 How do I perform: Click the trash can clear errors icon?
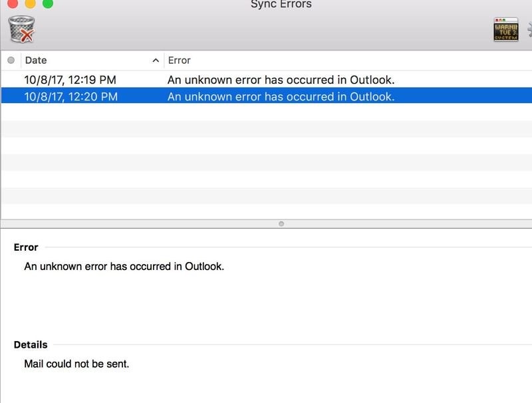21,29
